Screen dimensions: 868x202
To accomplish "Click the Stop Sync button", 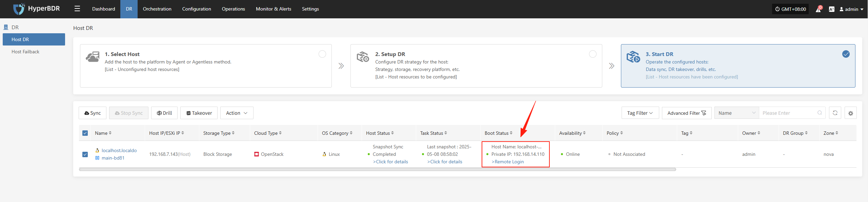I will click(129, 113).
